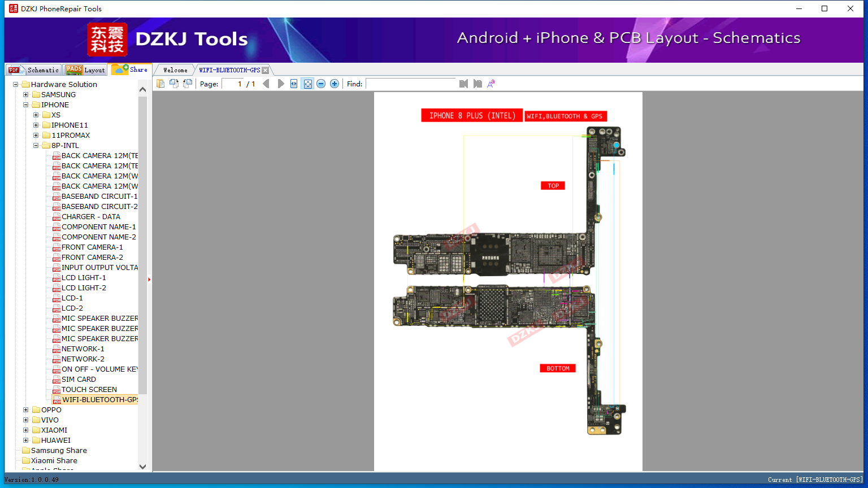Expand the IPHONE11 folder node

click(x=36, y=125)
